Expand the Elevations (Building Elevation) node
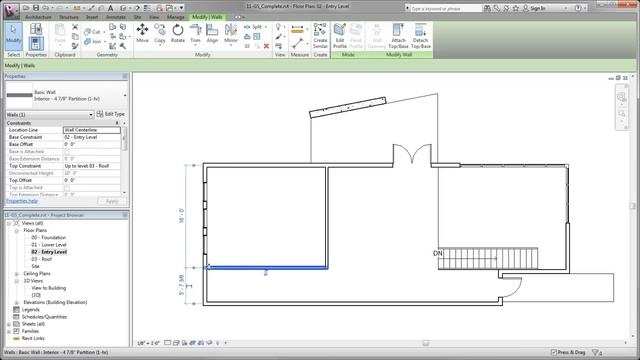 pyautogui.click(x=17, y=303)
